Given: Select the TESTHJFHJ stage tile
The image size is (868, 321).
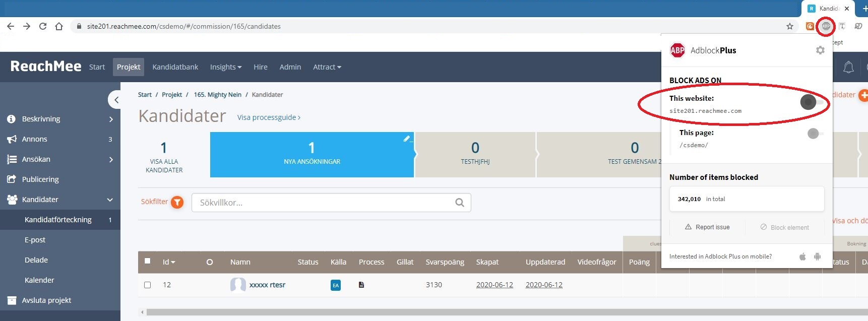Looking at the screenshot, I should pyautogui.click(x=475, y=155).
